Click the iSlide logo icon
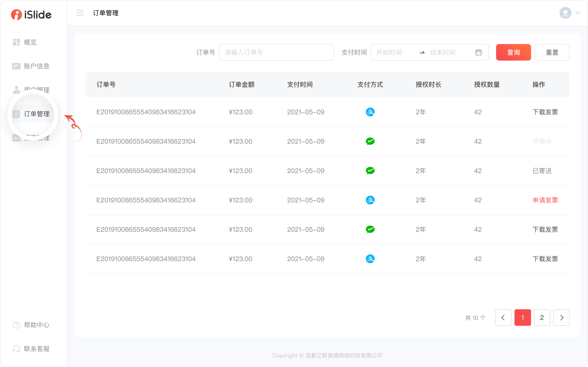 click(16, 15)
